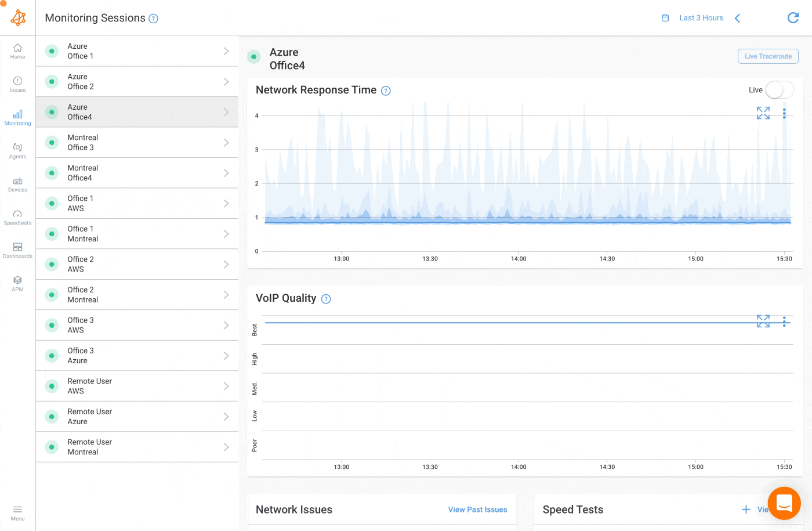
Task: Expand Network Response Time chart fullscreen
Action: pyautogui.click(x=763, y=113)
